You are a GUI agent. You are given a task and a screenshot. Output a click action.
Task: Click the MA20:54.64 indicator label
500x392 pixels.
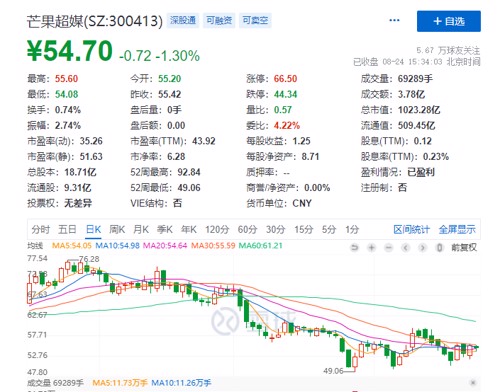click(x=165, y=246)
